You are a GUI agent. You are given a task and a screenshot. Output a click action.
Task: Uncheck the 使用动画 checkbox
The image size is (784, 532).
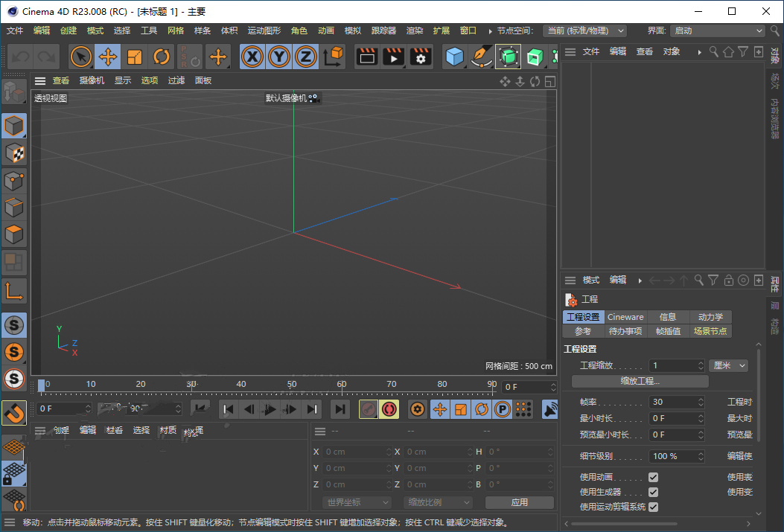[x=653, y=477]
